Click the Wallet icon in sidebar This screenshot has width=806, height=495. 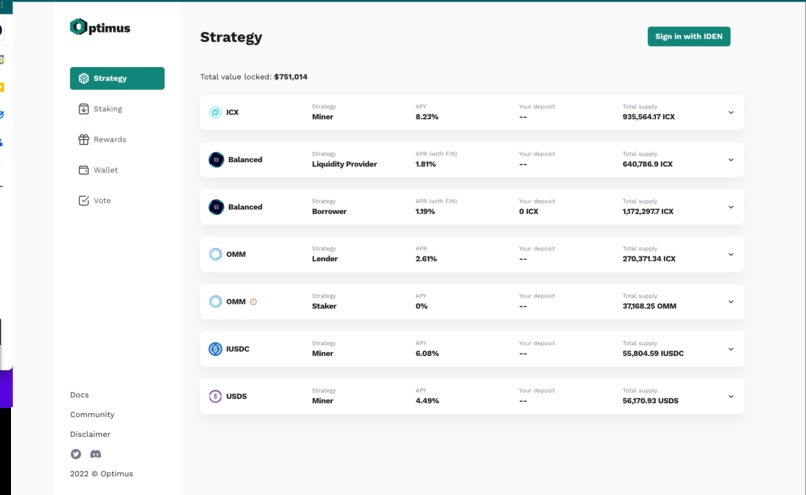(x=84, y=170)
